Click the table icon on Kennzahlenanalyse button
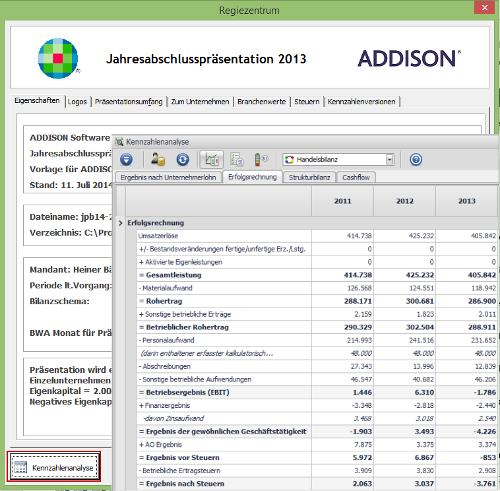The width and height of the screenshot is (500, 491). click(21, 467)
